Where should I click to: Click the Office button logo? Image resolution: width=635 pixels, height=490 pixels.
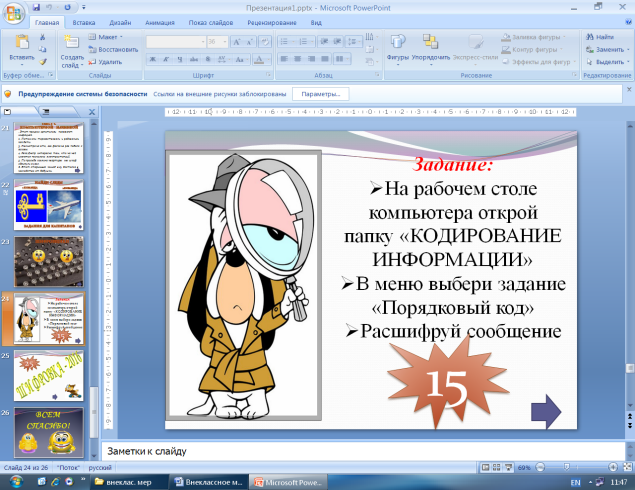(14, 13)
